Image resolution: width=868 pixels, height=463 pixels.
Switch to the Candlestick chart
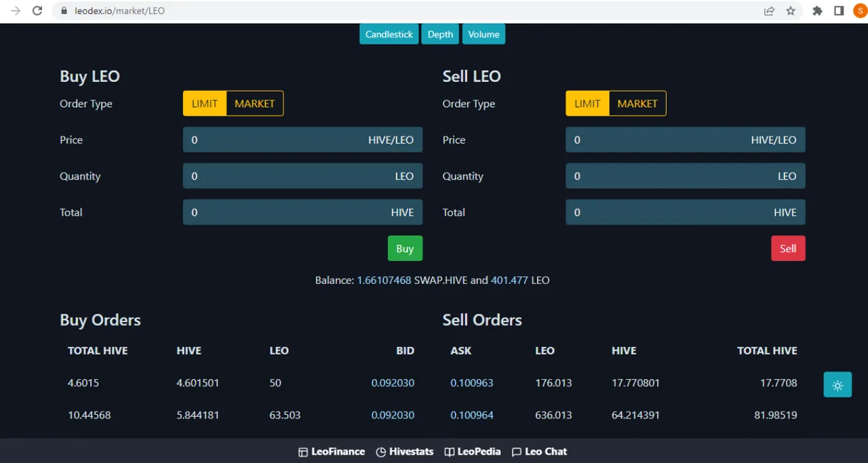click(x=389, y=34)
